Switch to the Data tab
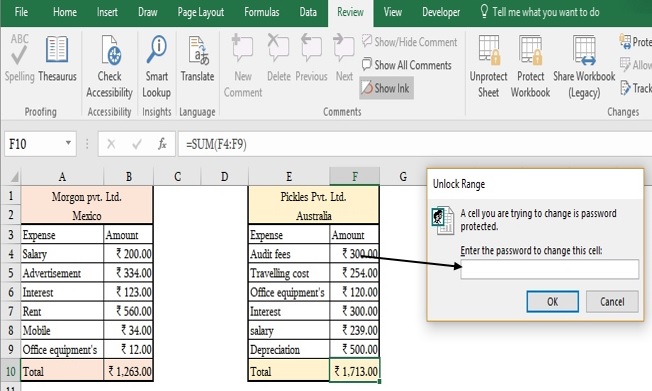The image size is (652, 391). (308, 12)
